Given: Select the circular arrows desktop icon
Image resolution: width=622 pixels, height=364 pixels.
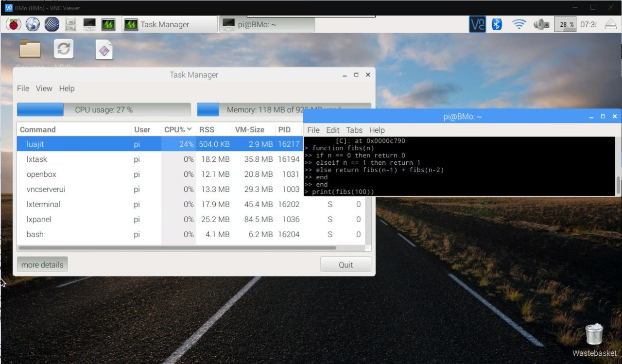Looking at the screenshot, I should tap(64, 49).
